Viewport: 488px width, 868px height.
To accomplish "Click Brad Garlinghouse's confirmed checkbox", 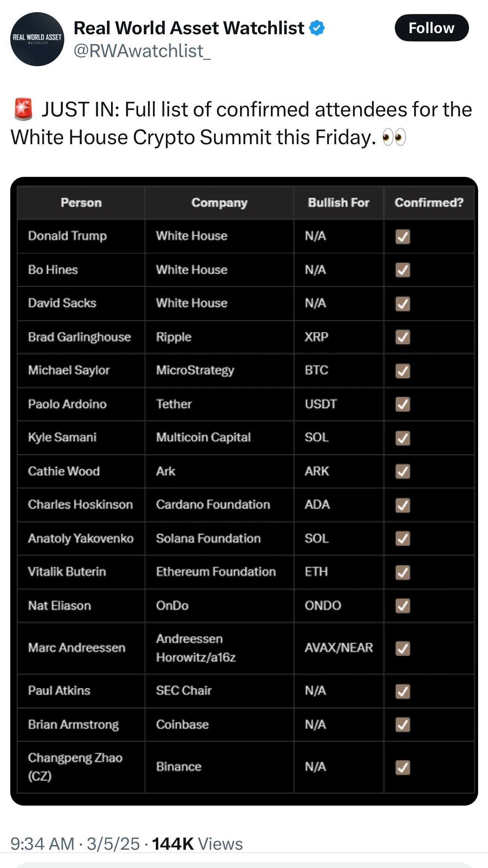I will [403, 337].
